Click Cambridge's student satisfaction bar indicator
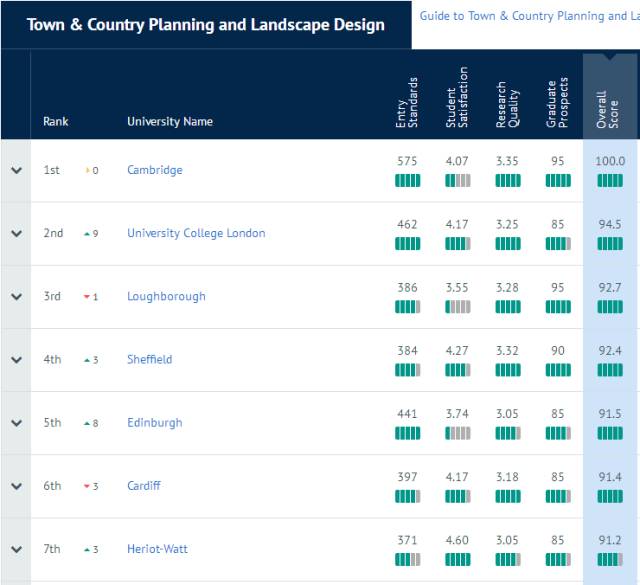This screenshot has height=585, width=640. [458, 180]
